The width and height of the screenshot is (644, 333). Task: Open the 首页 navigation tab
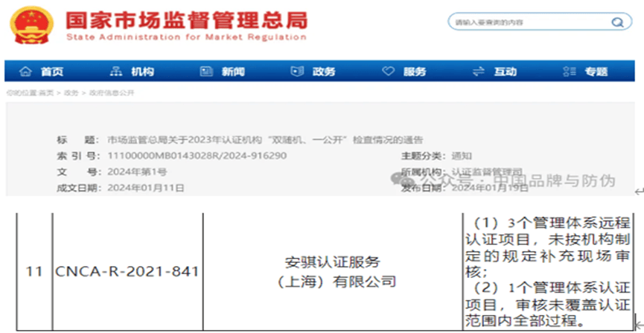pos(51,72)
